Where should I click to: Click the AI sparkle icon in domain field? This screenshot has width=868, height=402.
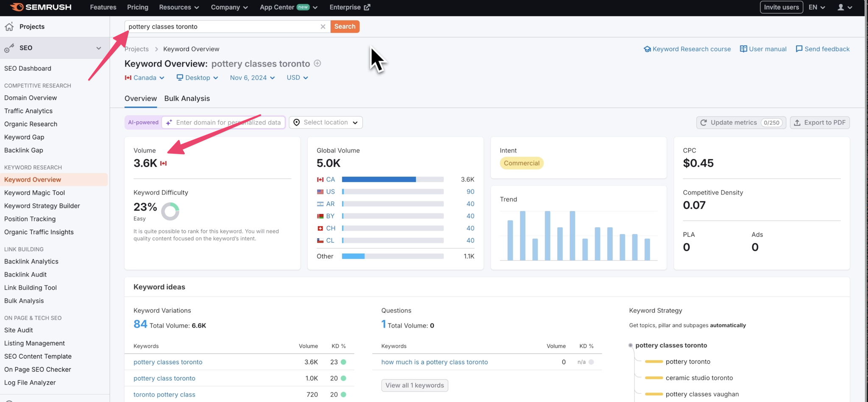coord(169,122)
